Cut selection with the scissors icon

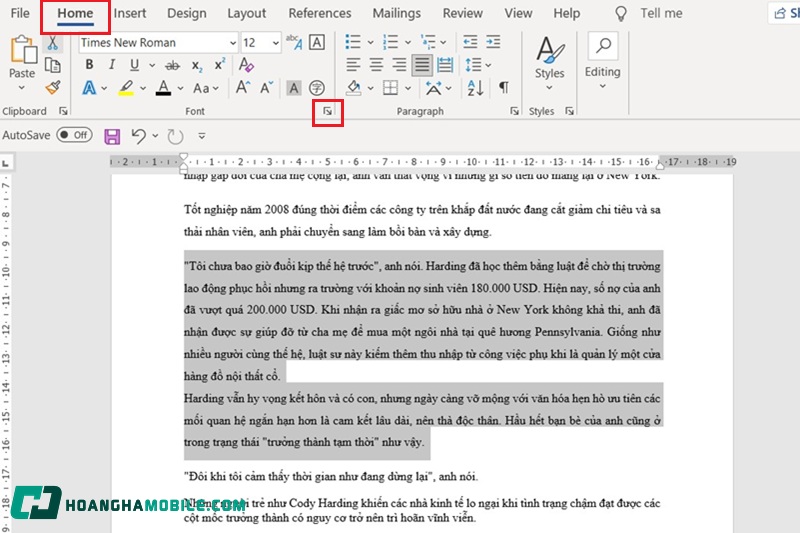click(x=53, y=43)
